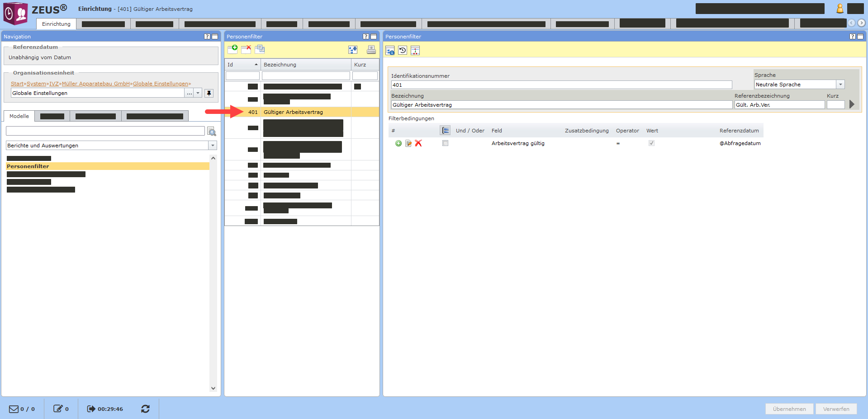Open the Sprache dropdown
Viewport: 868px width, 419px height.
(840, 85)
